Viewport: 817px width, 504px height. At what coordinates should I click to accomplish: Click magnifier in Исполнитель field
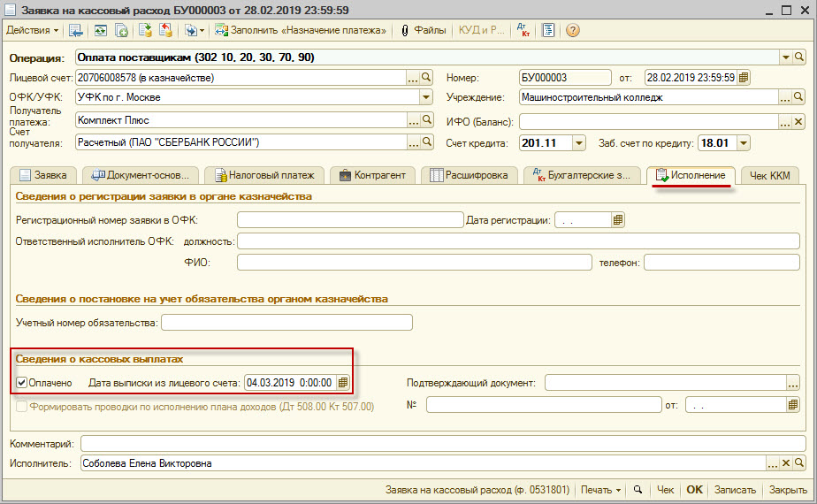(799, 462)
